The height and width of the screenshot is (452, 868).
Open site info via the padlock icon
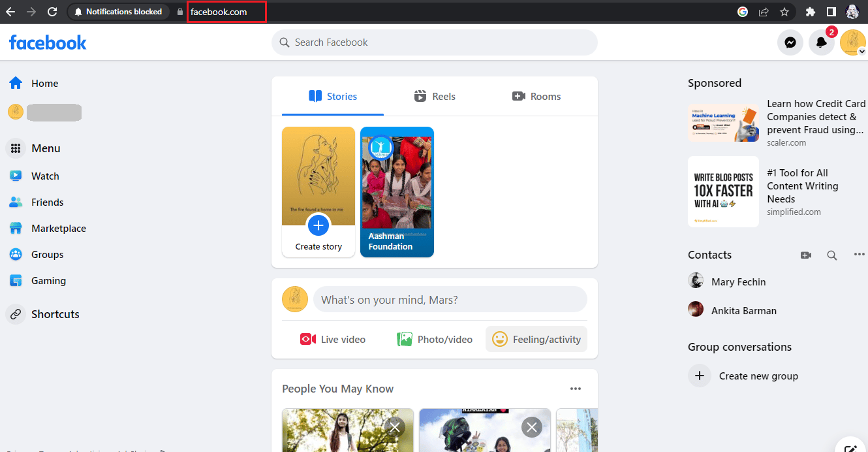(x=181, y=12)
